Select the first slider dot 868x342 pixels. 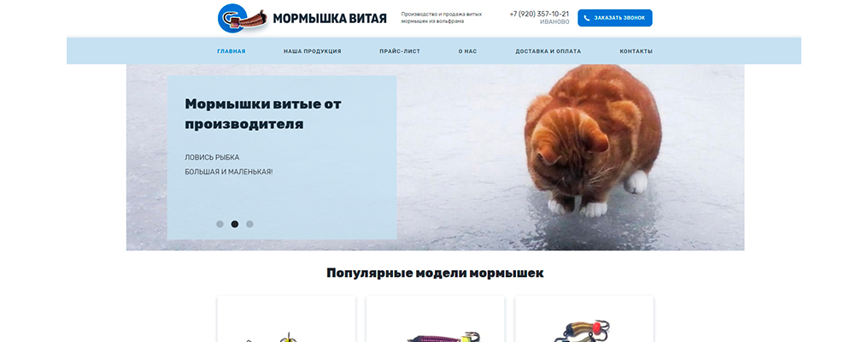[x=220, y=224]
